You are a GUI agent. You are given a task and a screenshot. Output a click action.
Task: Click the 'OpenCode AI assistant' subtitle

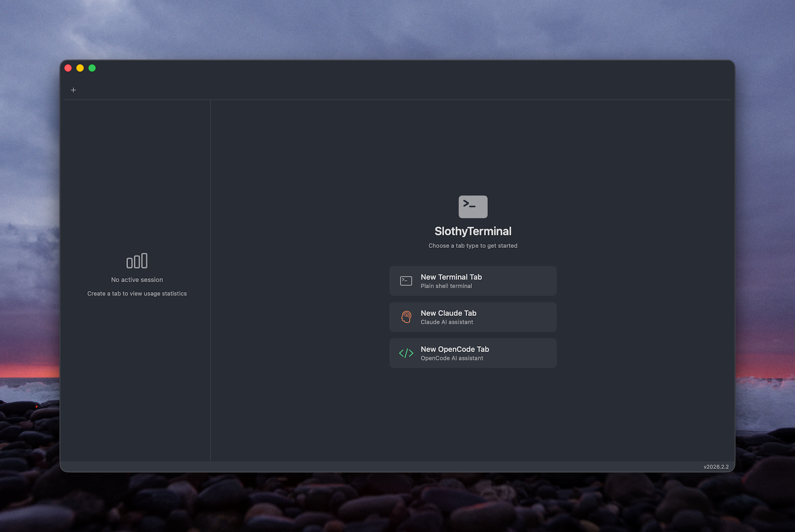pyautogui.click(x=452, y=358)
